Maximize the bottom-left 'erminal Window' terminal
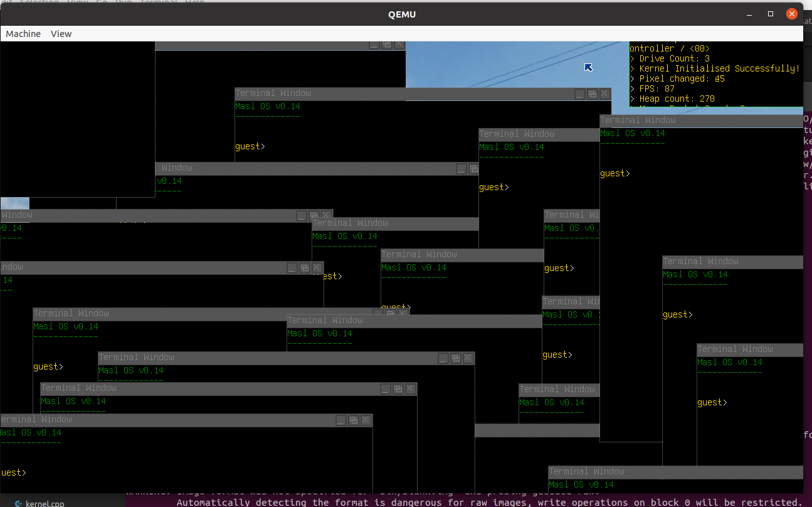The height and width of the screenshot is (507, 812). tap(354, 420)
